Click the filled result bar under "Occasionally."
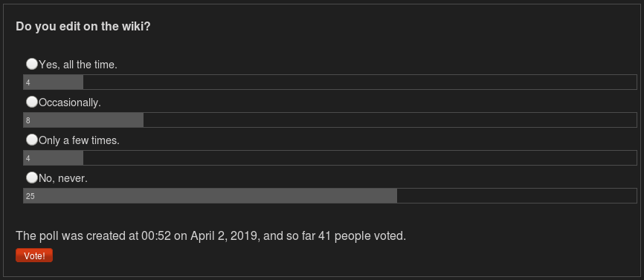The width and height of the screenshot is (644, 280). pos(83,120)
